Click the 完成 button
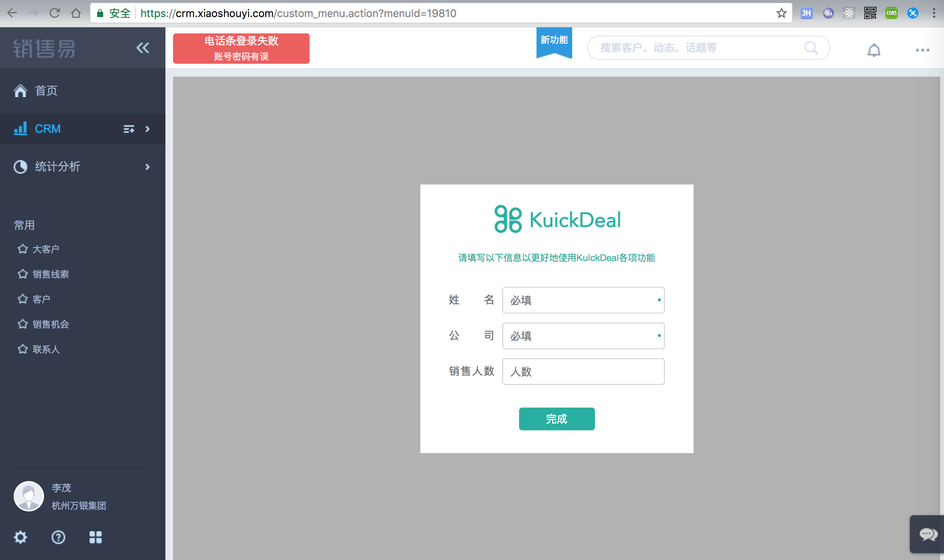 coord(557,419)
